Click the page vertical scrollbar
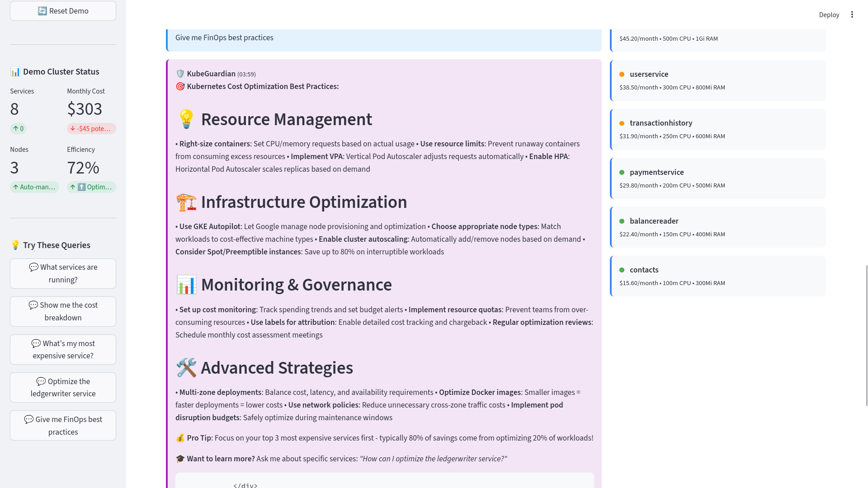The height and width of the screenshot is (488, 868). coord(866,334)
